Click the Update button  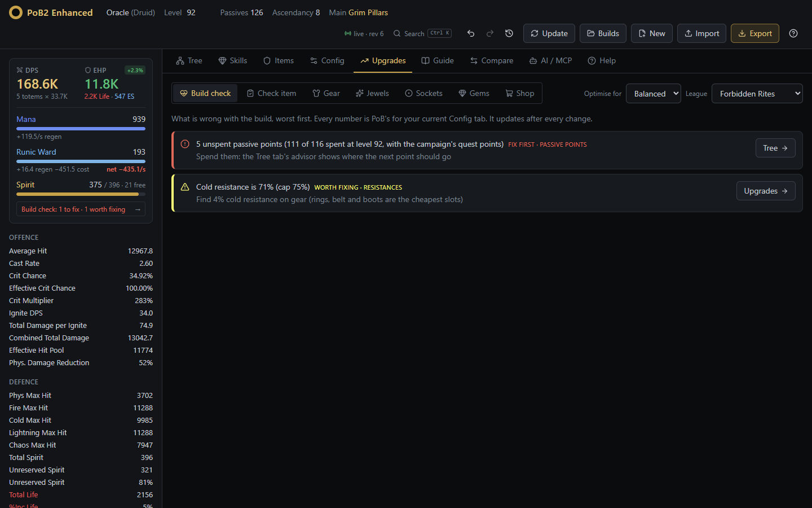pos(549,33)
